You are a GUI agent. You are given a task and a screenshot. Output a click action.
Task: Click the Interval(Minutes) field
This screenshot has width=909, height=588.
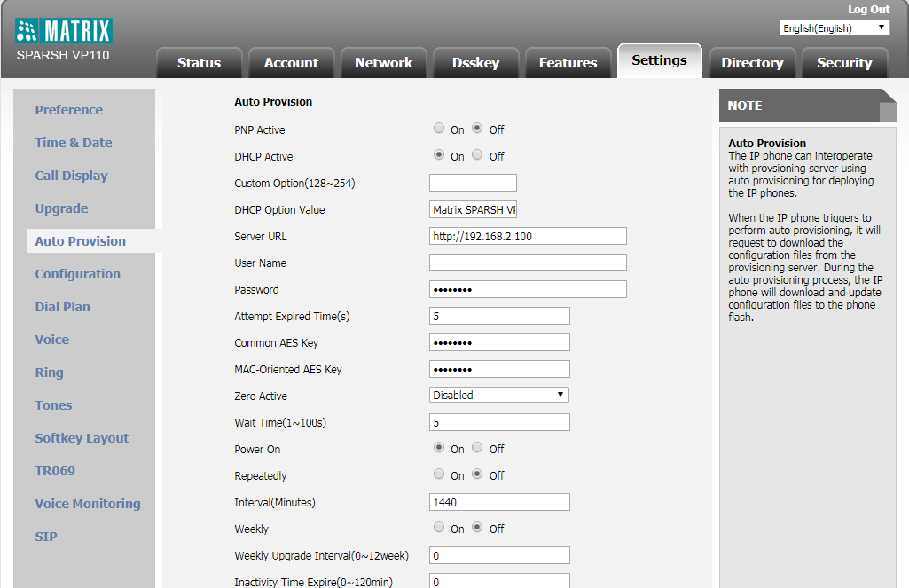[499, 502]
